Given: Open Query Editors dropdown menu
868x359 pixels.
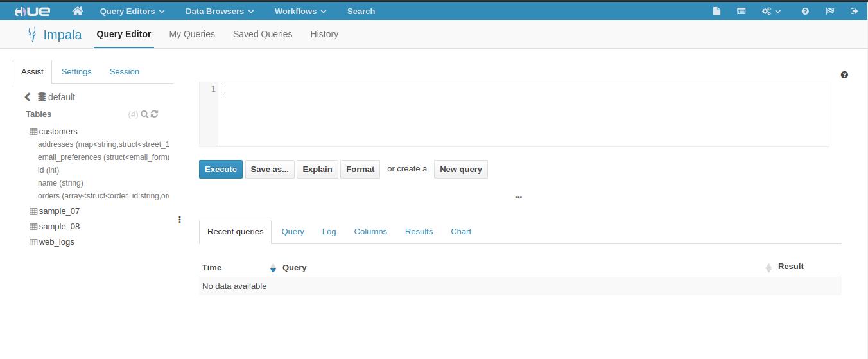Looking at the screenshot, I should pyautogui.click(x=132, y=11).
